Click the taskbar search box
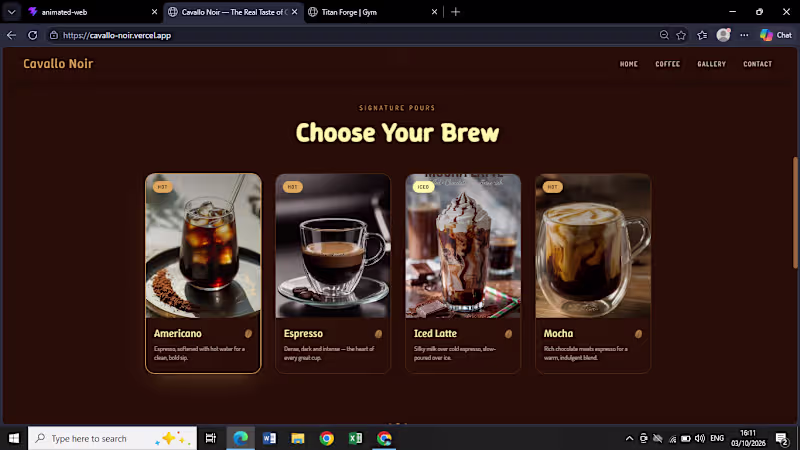The width and height of the screenshot is (800, 450). point(112,438)
